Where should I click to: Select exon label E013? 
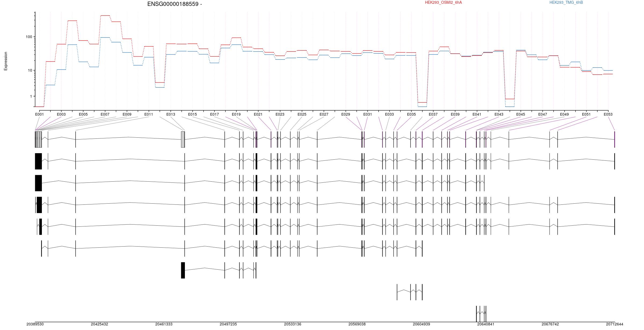[171, 114]
